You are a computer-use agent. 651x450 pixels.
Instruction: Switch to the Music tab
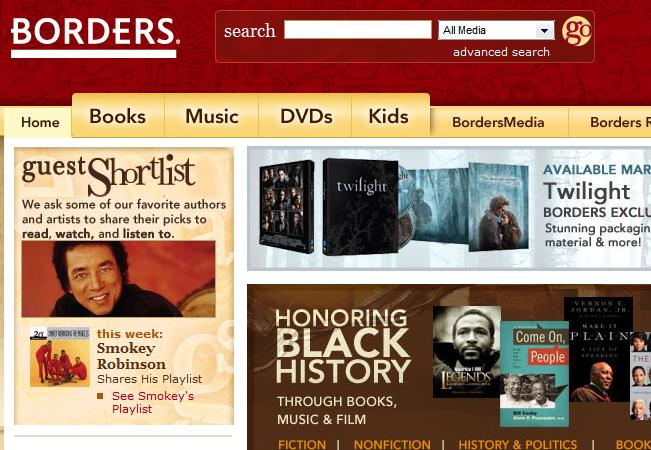pyautogui.click(x=212, y=116)
